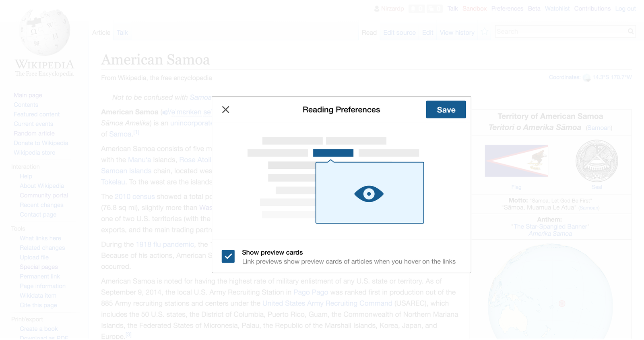Click Log out
This screenshot has height=340, width=644.
625,8
